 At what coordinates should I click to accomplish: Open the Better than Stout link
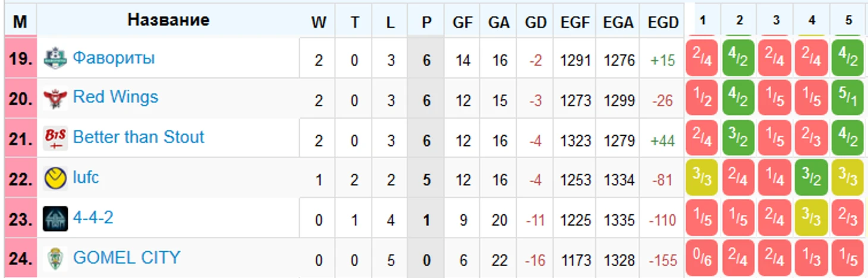tap(138, 137)
